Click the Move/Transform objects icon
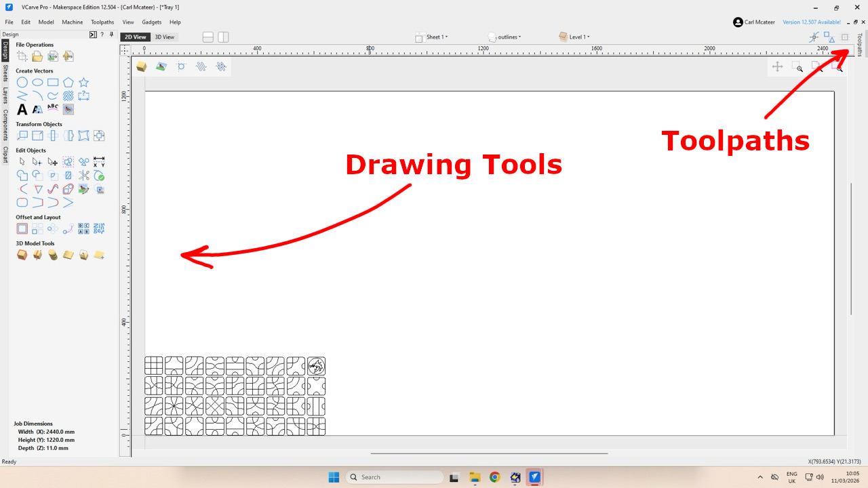 (x=22, y=136)
